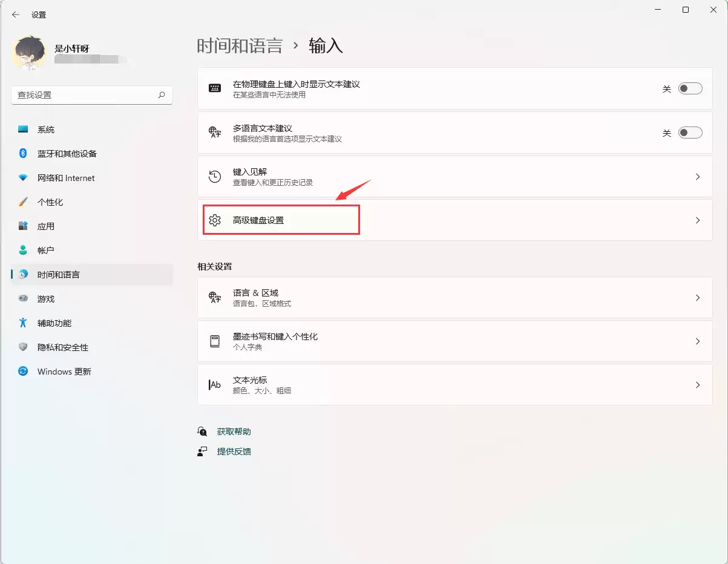This screenshot has height=564, width=728.
Task: Click 时间和语言 in the breadcrumb
Action: (240, 45)
